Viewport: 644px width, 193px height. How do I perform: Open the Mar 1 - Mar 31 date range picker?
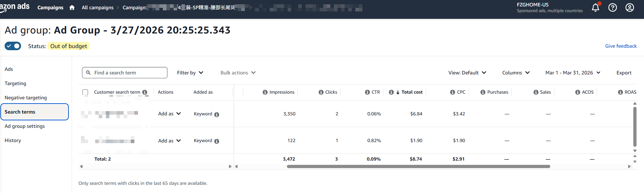coord(572,73)
